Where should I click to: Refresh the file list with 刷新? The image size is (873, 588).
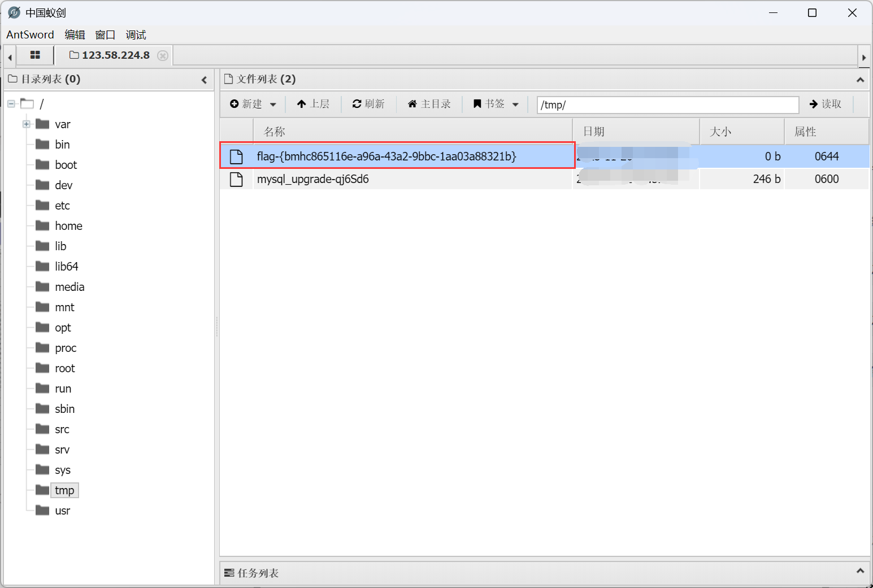(368, 104)
